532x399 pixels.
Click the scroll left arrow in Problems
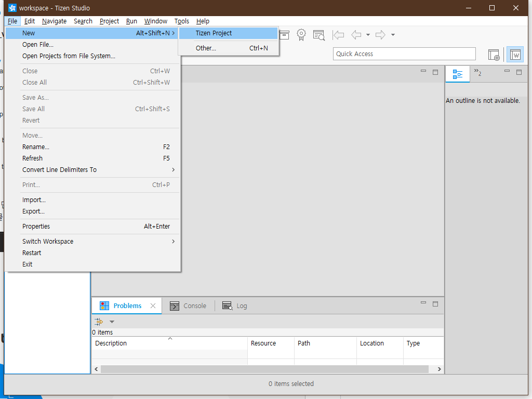[x=96, y=369]
